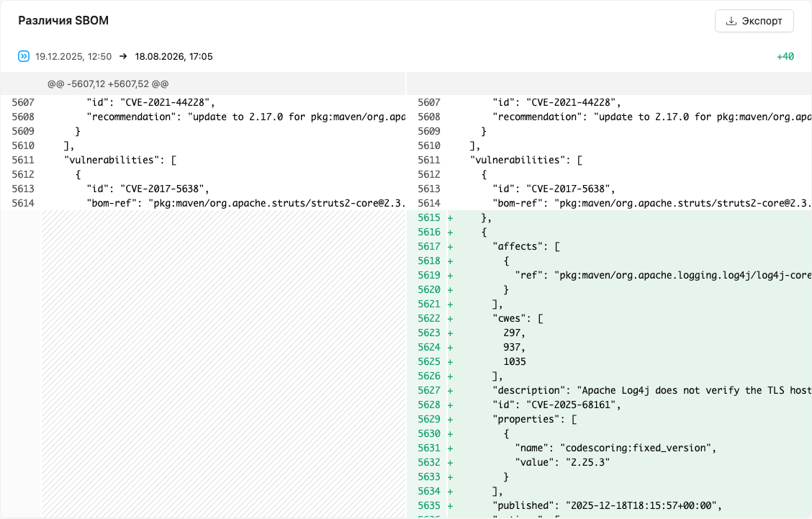This screenshot has width=812, height=519.
Task: Click line number 5615 in added lines
Action: (x=429, y=217)
